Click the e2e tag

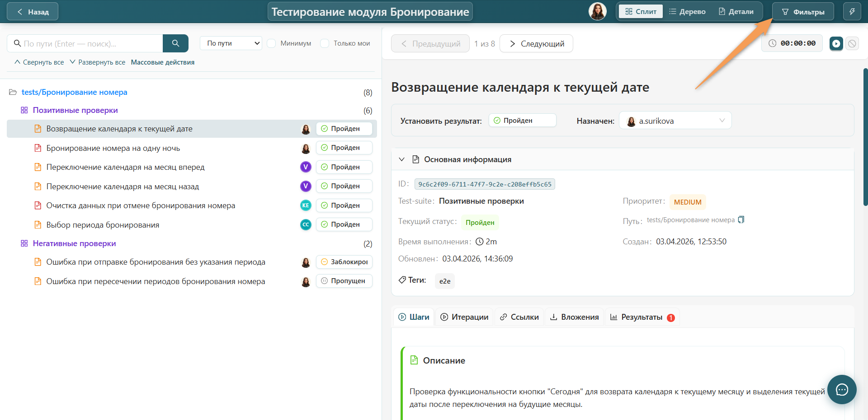tap(445, 281)
